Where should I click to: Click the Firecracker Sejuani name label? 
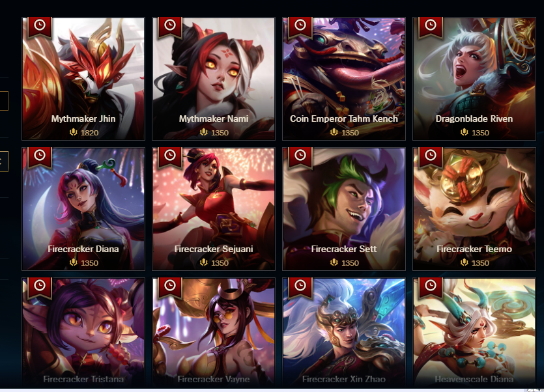click(x=214, y=249)
